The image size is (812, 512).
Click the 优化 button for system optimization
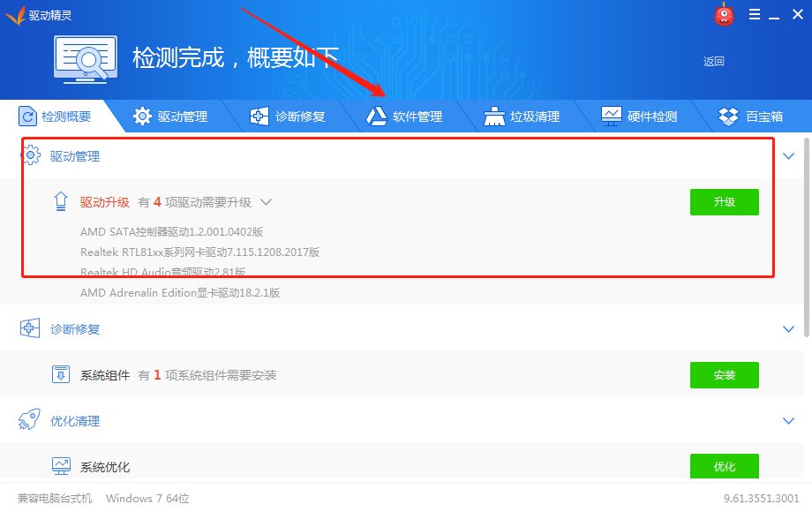pos(724,466)
